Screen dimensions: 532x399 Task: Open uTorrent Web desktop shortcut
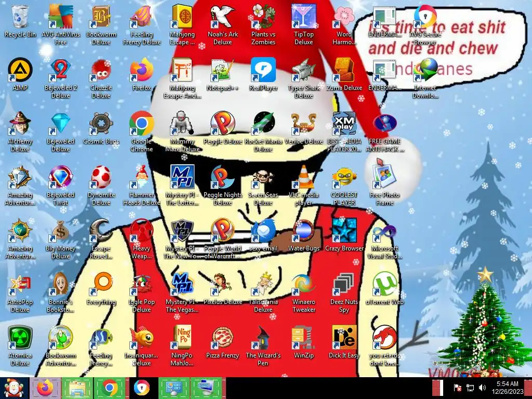pyautogui.click(x=385, y=289)
